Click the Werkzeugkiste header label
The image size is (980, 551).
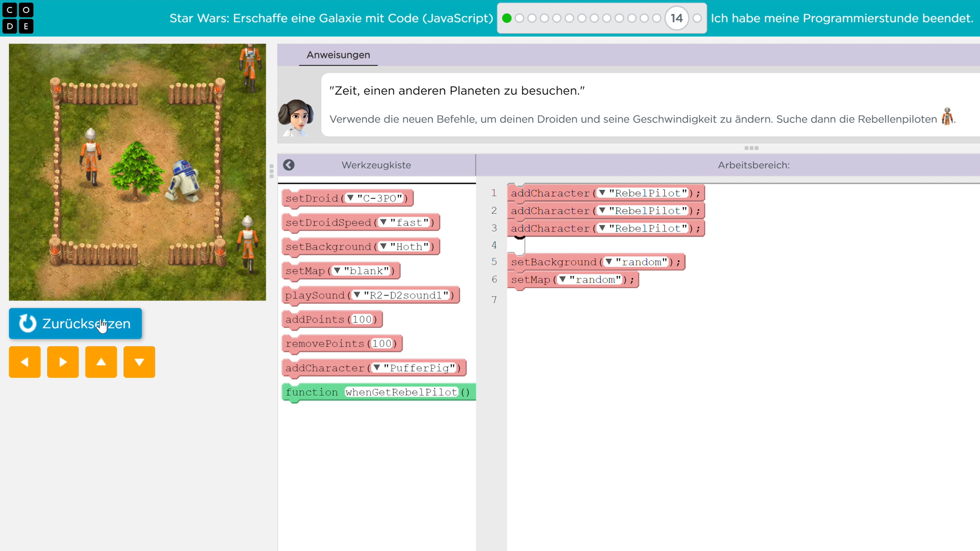[376, 165]
